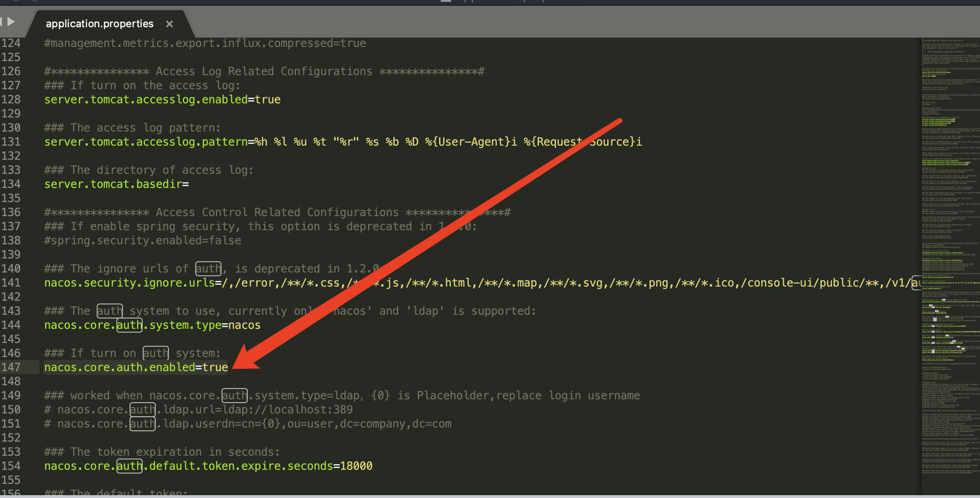980x498 pixels.
Task: Click the 'Access Log Related Configurations' header comment
Action: click(x=264, y=71)
